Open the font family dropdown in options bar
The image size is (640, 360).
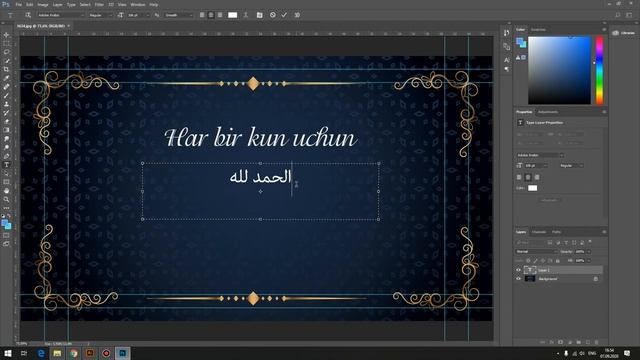click(60, 15)
